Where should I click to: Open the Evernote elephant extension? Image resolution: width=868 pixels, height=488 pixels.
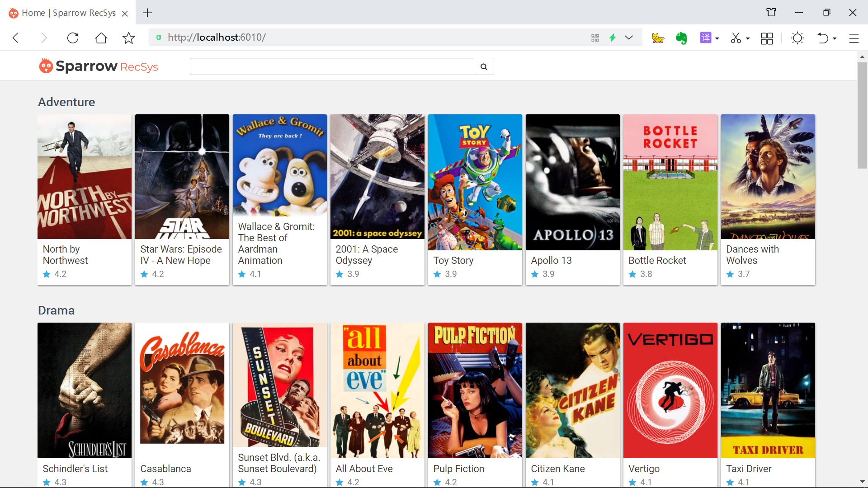681,38
